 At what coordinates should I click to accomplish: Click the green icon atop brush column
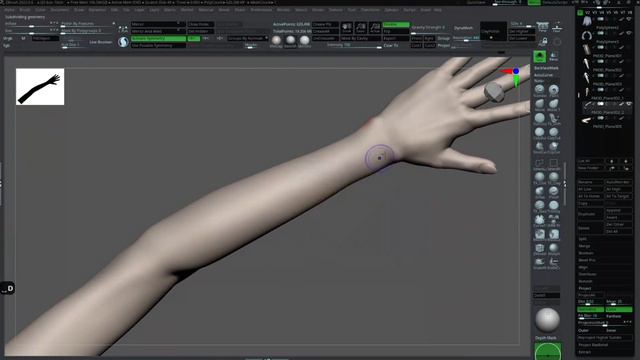coord(540,56)
